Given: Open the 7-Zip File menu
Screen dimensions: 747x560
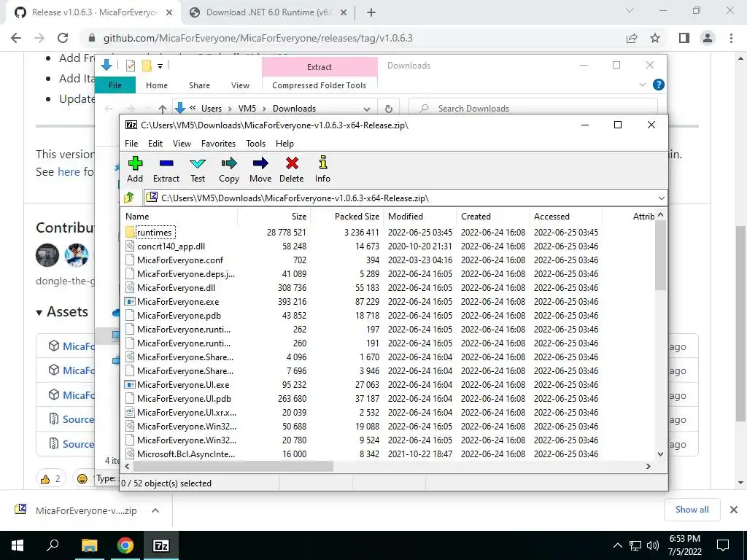Looking at the screenshot, I should [131, 144].
